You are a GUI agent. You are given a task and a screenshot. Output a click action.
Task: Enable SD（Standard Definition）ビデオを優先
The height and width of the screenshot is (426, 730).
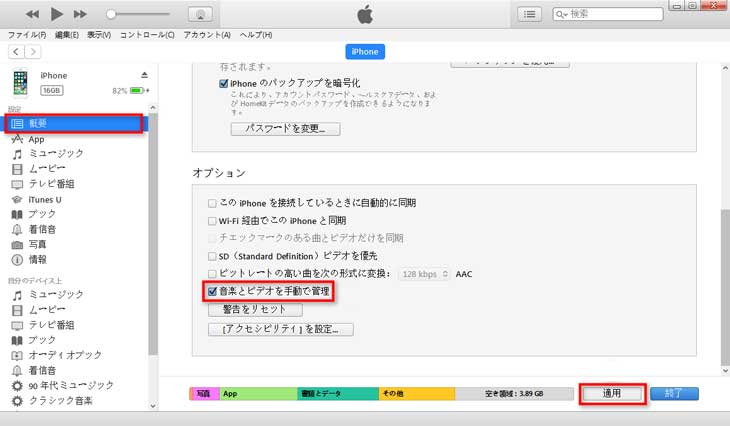click(x=212, y=256)
